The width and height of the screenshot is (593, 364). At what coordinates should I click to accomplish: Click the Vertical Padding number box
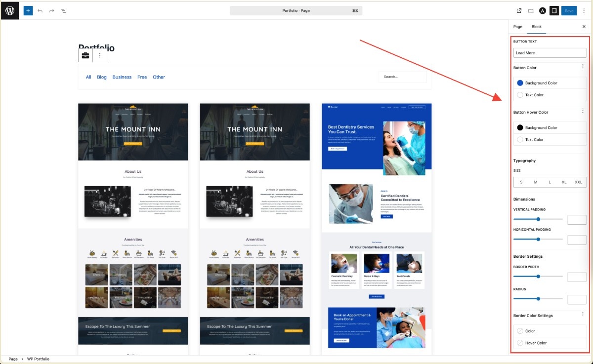577,220
